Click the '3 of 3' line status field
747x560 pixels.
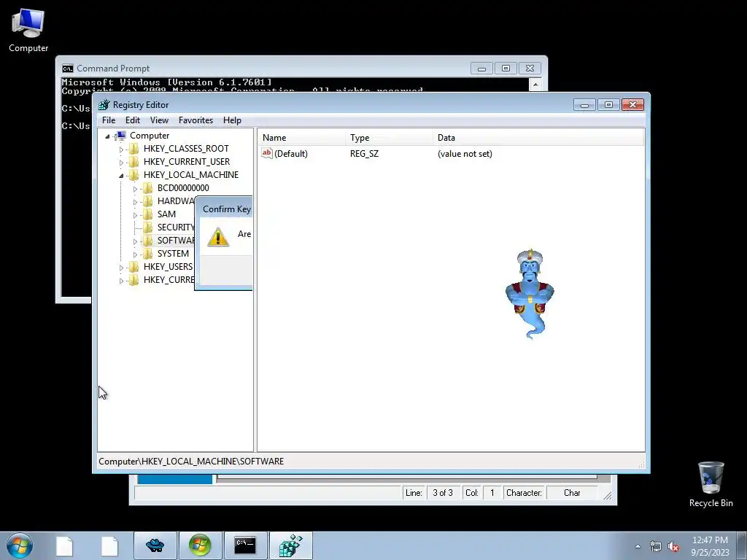[443, 493]
